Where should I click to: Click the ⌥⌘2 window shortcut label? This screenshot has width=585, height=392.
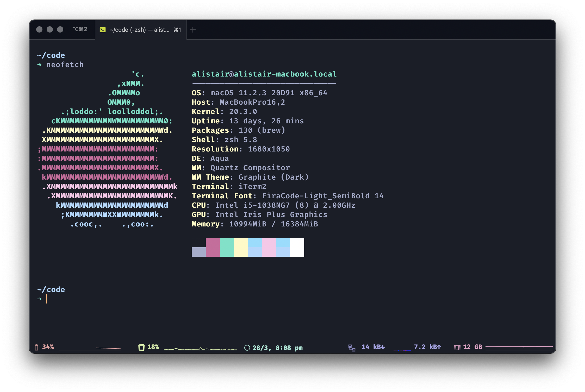[80, 29]
